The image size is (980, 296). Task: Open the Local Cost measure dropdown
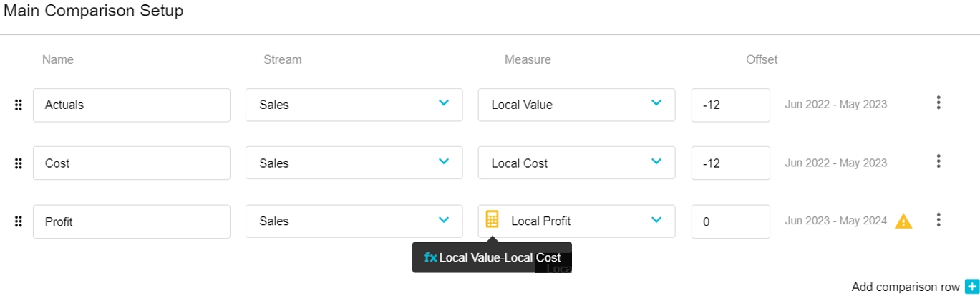(656, 162)
